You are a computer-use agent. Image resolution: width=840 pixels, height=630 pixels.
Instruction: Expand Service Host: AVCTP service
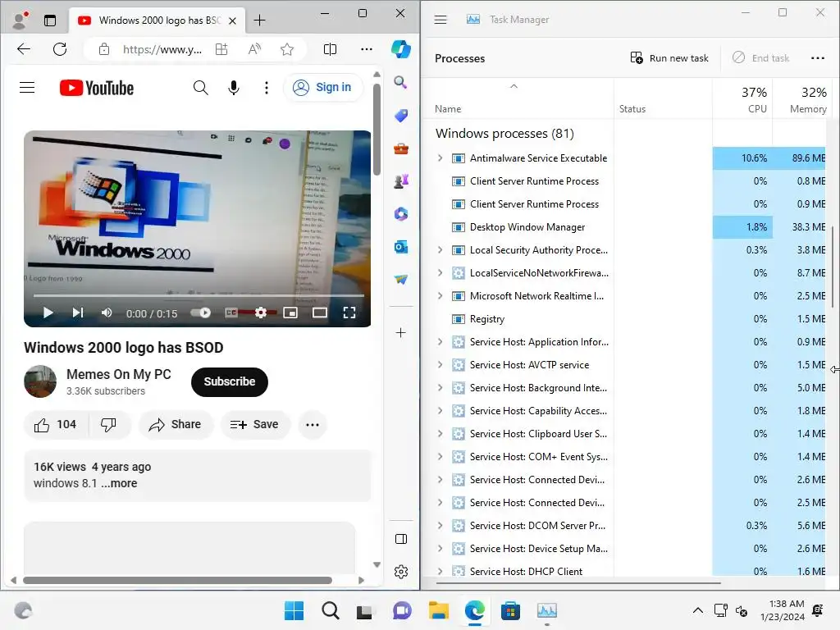(x=440, y=365)
